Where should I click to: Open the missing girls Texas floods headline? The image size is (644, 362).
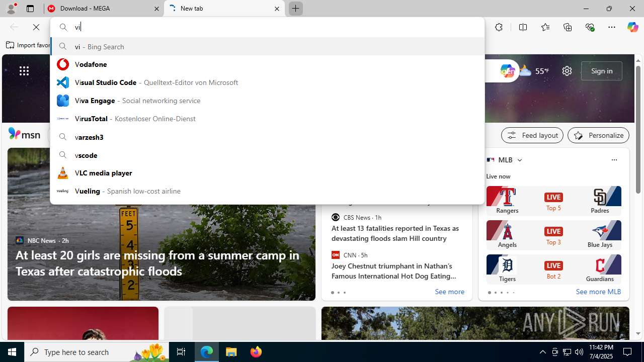[157, 263]
